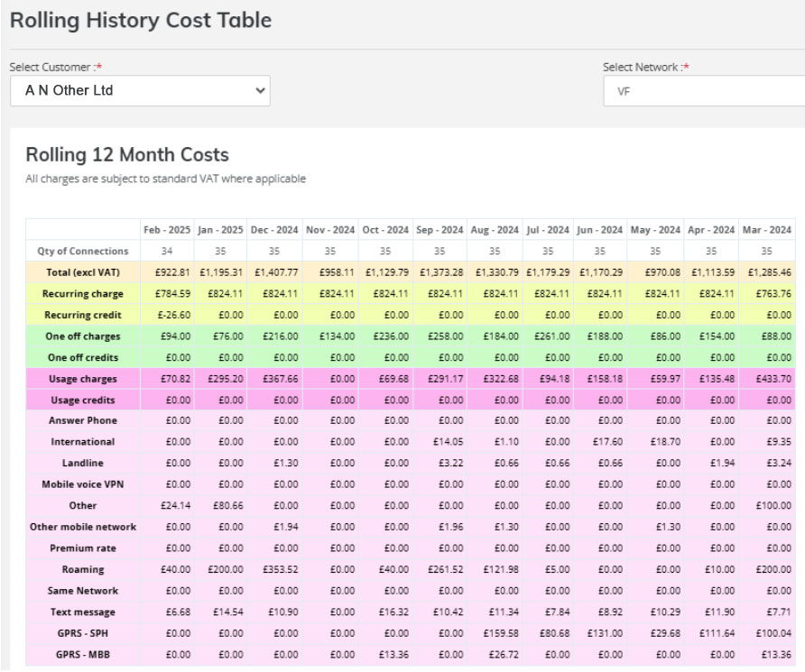
Task: Open the Select Customer dropdown
Action: coord(140,90)
